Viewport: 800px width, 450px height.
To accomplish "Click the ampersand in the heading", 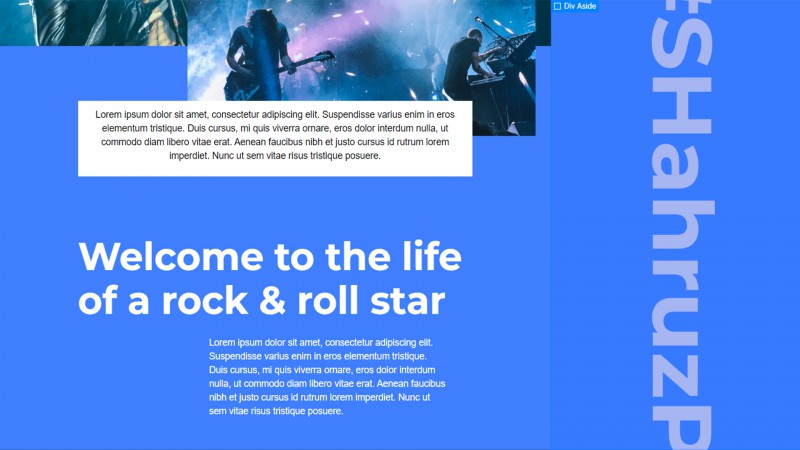I will click(272, 301).
